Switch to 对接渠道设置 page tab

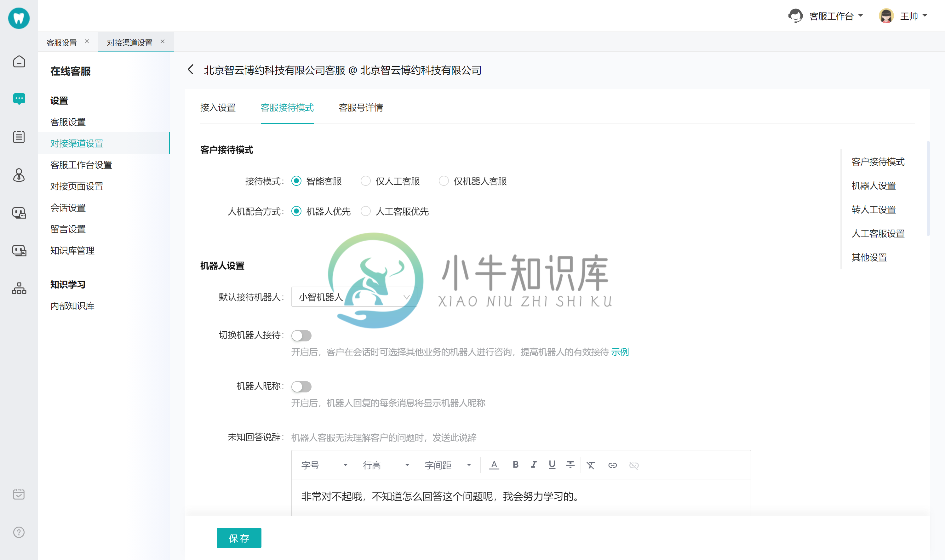point(129,42)
